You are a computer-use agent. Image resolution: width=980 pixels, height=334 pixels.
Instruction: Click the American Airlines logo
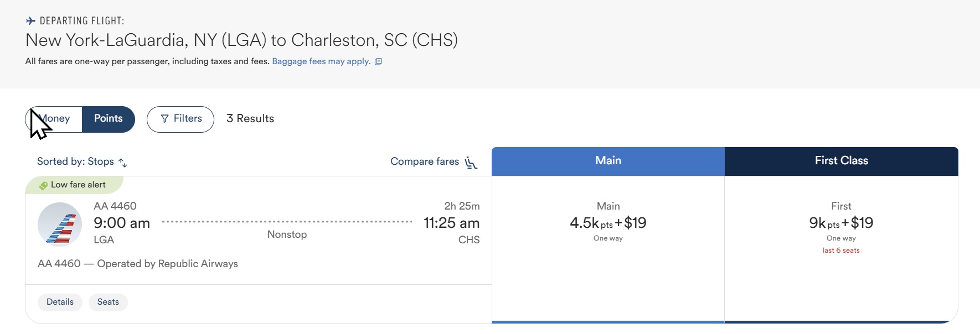[60, 225]
